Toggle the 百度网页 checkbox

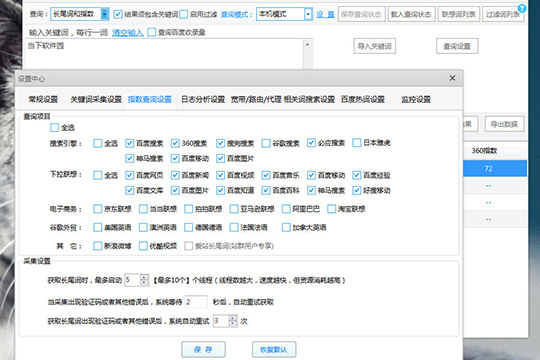point(129,175)
